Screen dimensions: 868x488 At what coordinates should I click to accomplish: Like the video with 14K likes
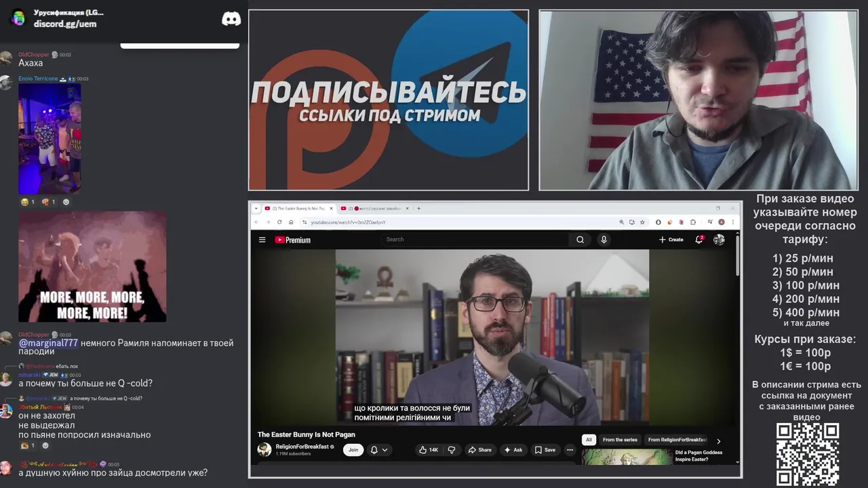tap(428, 449)
